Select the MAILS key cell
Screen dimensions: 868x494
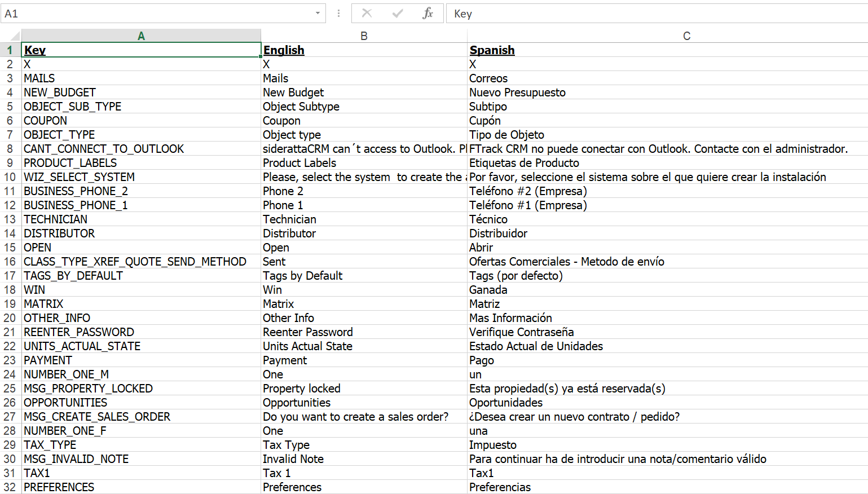141,78
